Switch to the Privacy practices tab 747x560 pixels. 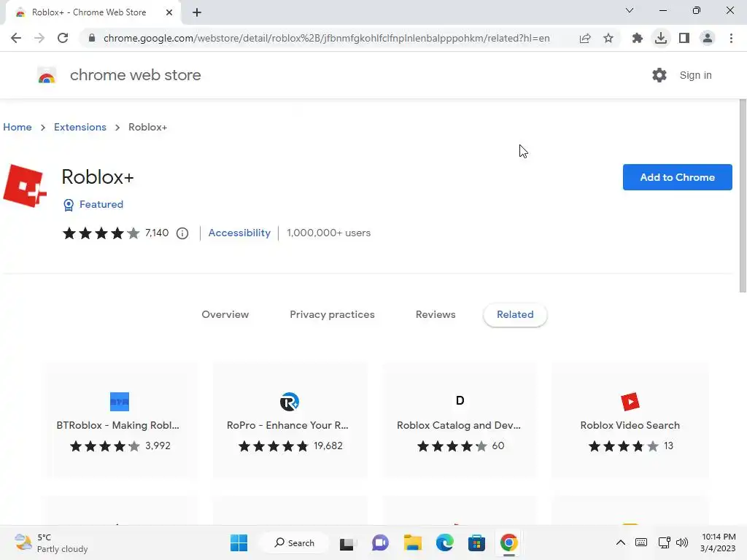click(332, 315)
